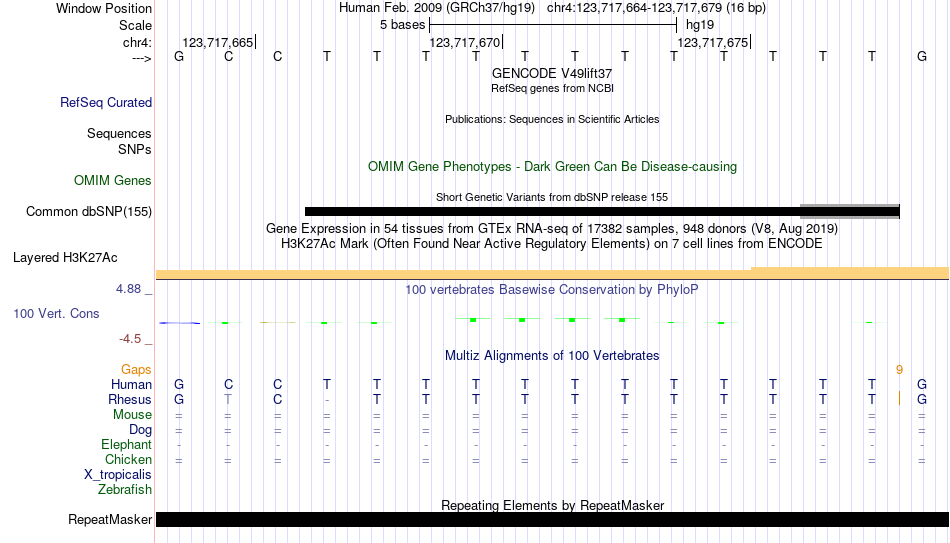Click the H3K27Ac Mark ENCODE track title
This screenshot has height=543, width=950.
(552, 244)
